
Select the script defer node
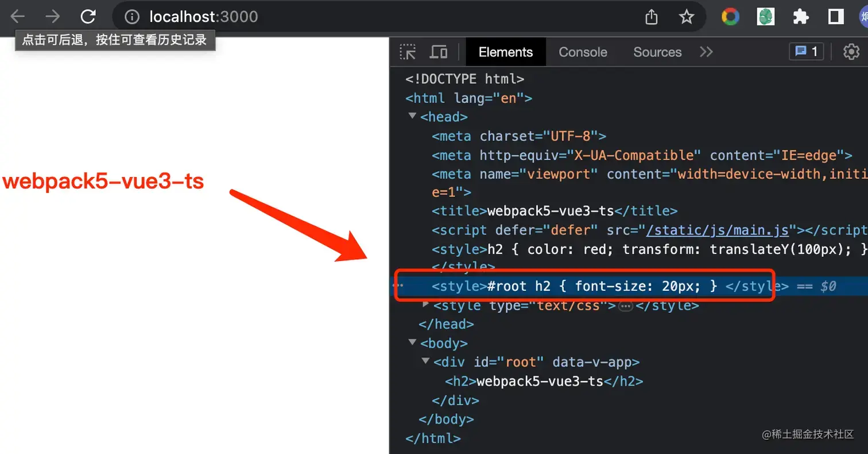pos(650,230)
